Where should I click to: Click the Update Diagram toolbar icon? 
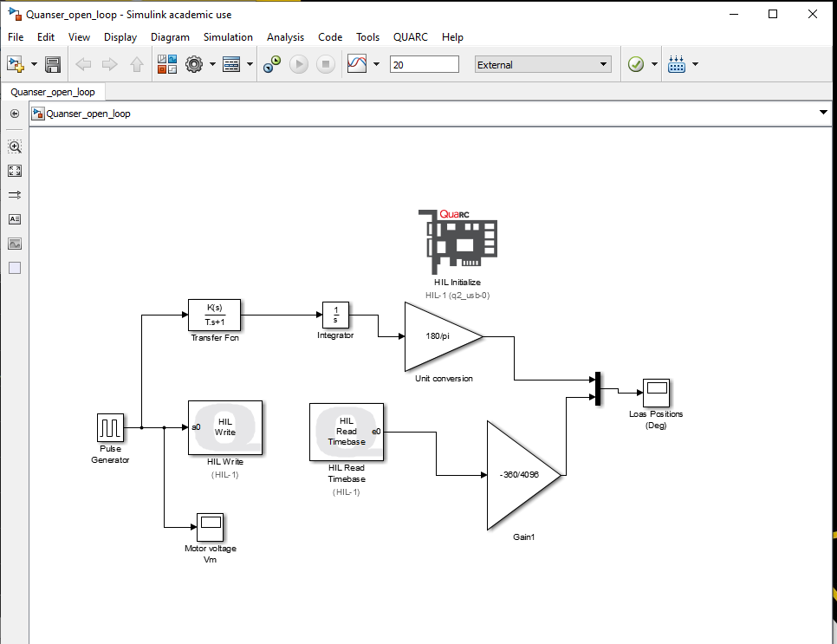point(273,63)
